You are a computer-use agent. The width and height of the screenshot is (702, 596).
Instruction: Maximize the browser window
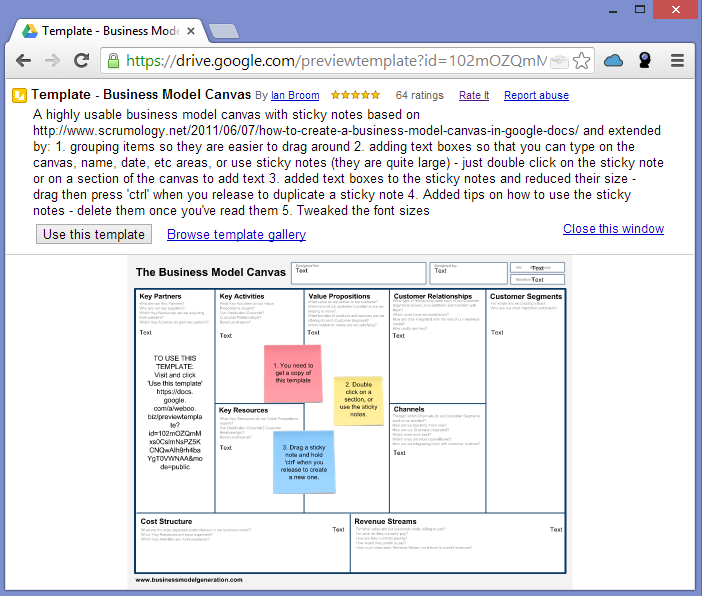click(640, 9)
